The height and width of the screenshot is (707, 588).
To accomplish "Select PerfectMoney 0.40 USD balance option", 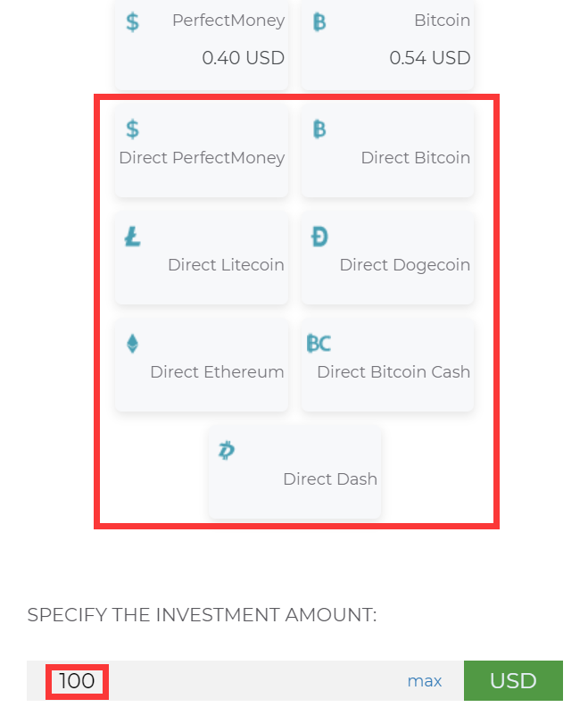I will pos(202,45).
